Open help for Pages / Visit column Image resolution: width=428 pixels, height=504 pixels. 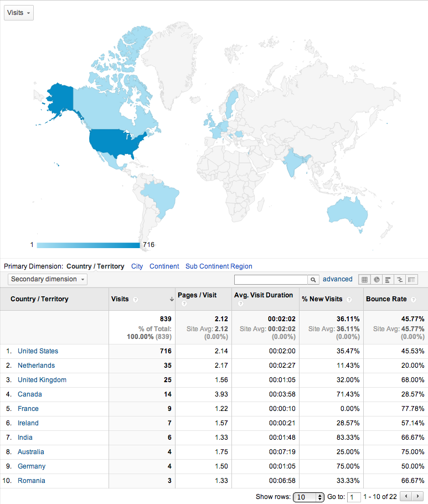click(x=184, y=304)
